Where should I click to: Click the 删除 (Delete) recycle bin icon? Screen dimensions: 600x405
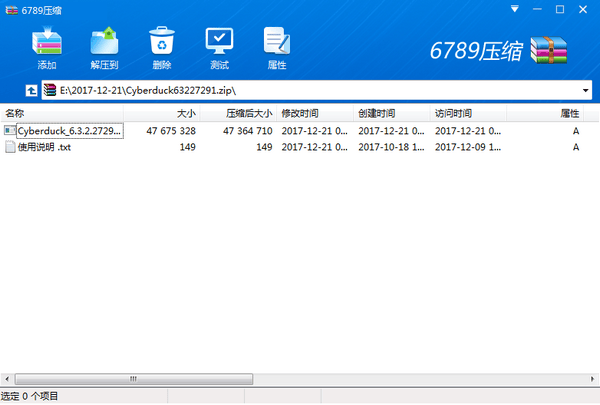[x=161, y=41]
